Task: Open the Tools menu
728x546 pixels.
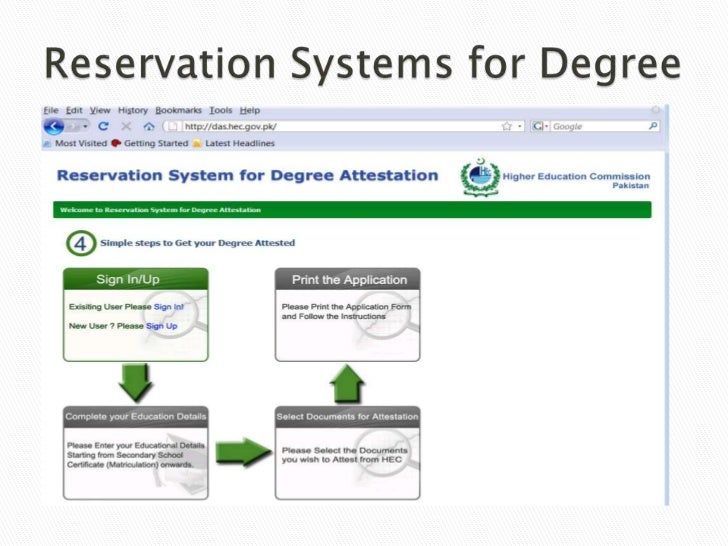Action: 220,110
